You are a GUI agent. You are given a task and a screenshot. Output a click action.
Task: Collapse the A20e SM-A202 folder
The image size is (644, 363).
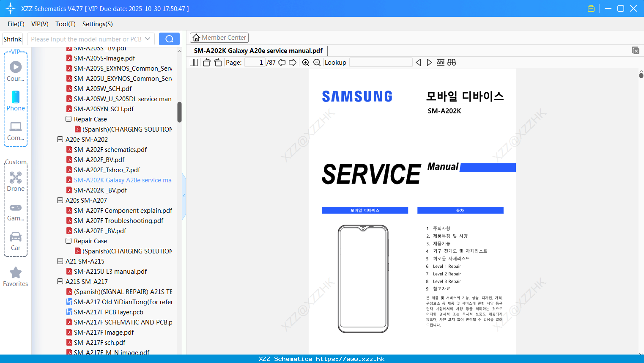(60, 139)
